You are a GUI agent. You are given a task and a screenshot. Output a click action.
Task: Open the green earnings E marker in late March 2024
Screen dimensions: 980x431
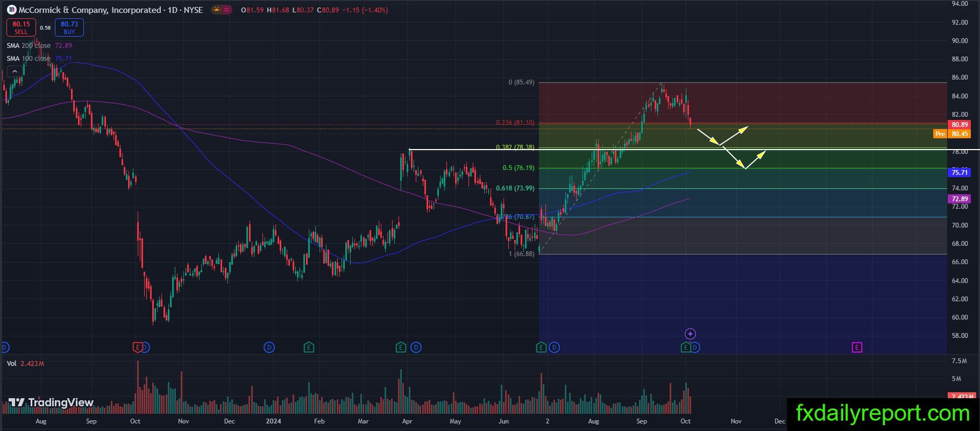tap(401, 348)
